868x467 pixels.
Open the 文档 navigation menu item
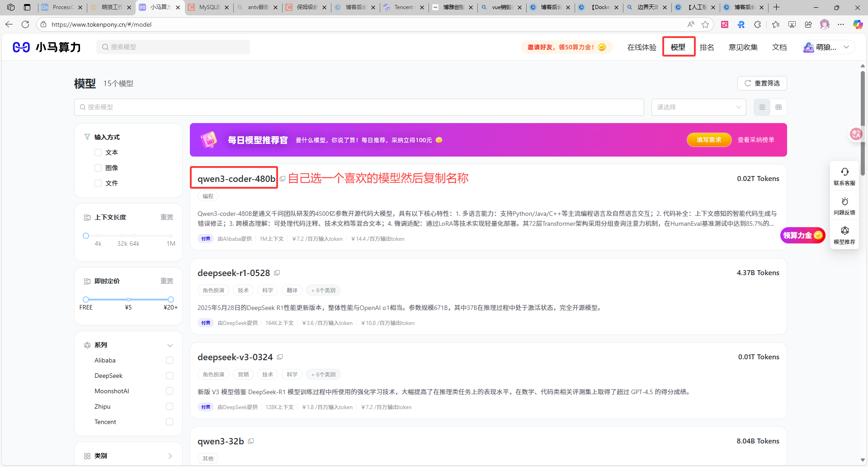click(779, 47)
